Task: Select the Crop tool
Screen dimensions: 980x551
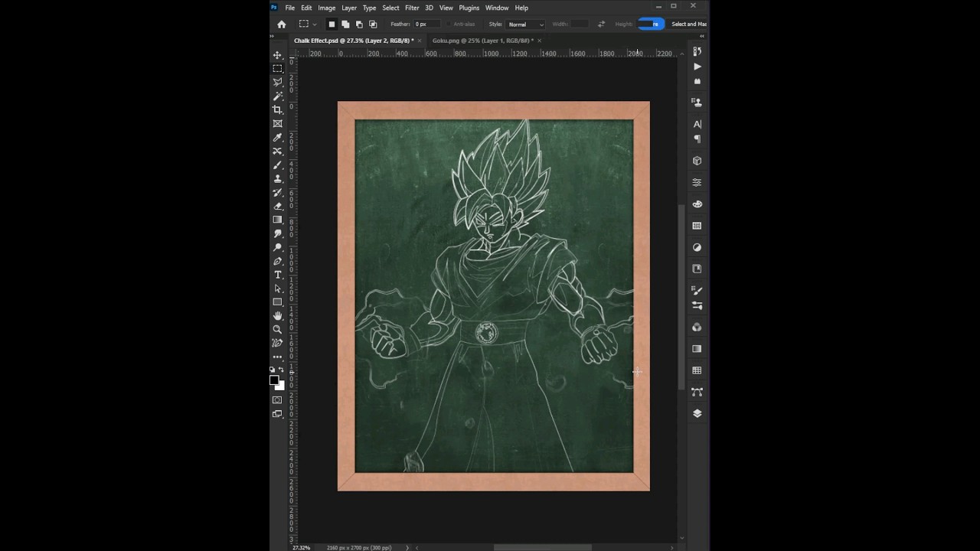Action: click(x=277, y=110)
